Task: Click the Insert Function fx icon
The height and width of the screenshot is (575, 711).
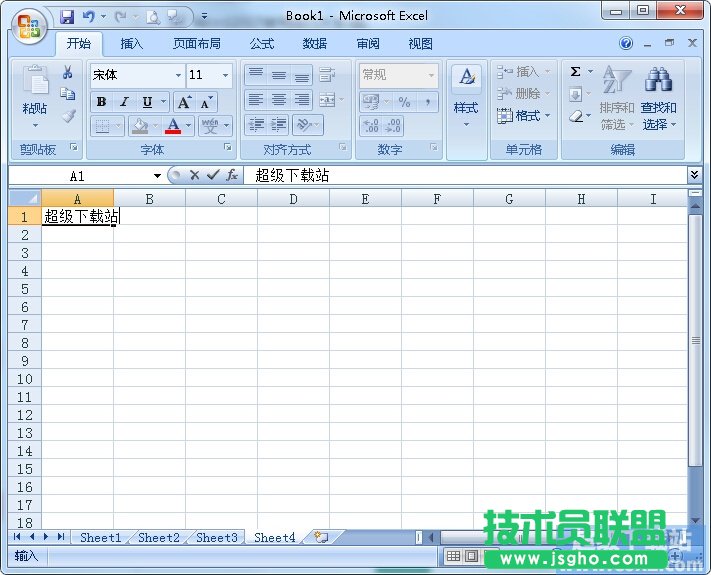Action: coord(231,175)
